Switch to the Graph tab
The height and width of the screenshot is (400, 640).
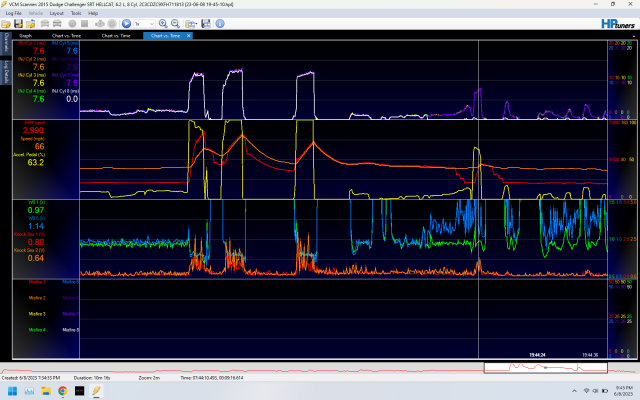point(26,35)
